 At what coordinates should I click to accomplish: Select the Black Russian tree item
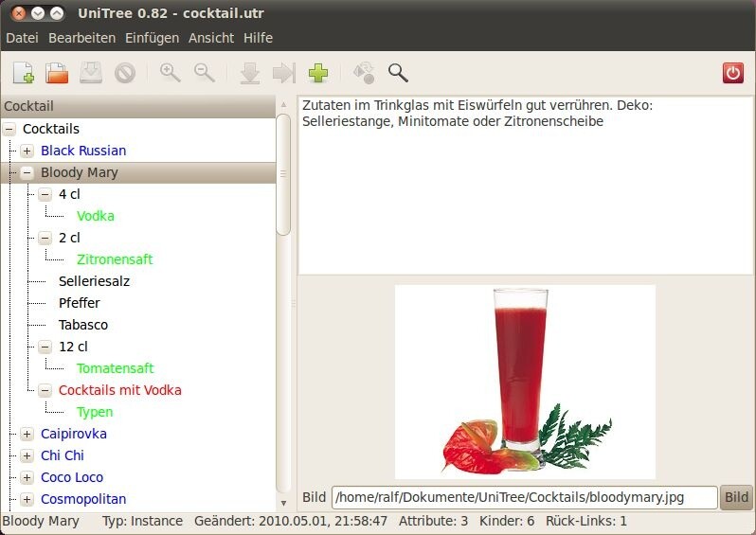click(83, 151)
